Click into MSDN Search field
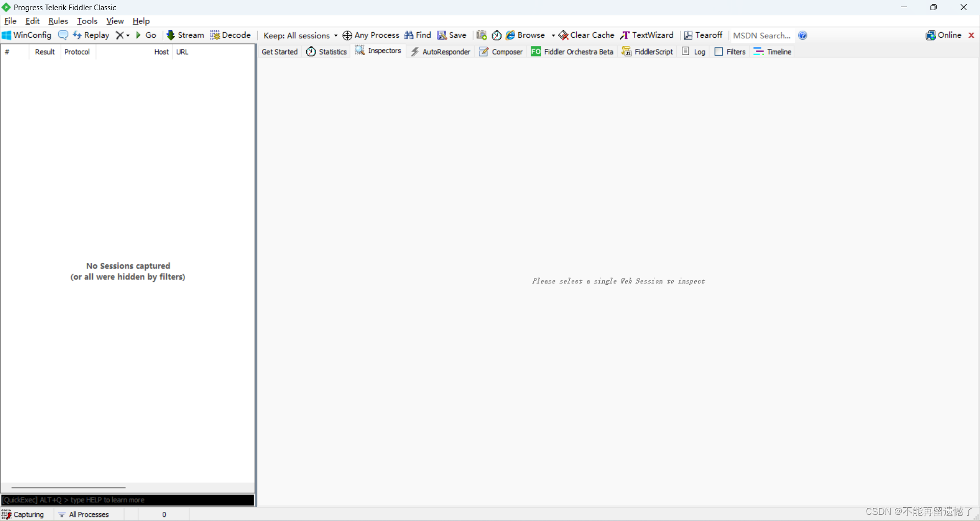980x521 pixels. pos(762,35)
